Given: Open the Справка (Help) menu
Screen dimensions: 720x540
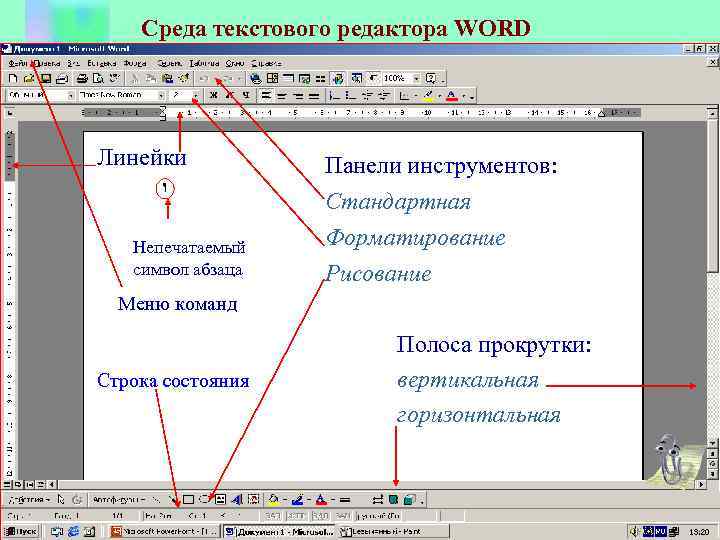Looking at the screenshot, I should point(266,63).
